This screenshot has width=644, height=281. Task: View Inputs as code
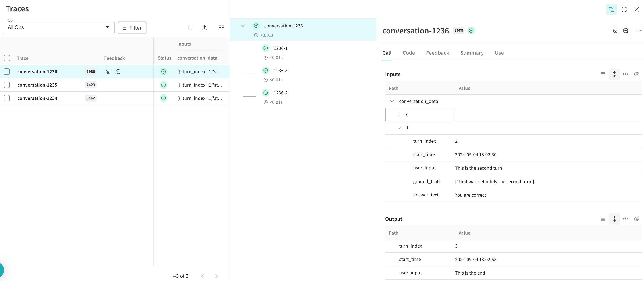(x=625, y=74)
